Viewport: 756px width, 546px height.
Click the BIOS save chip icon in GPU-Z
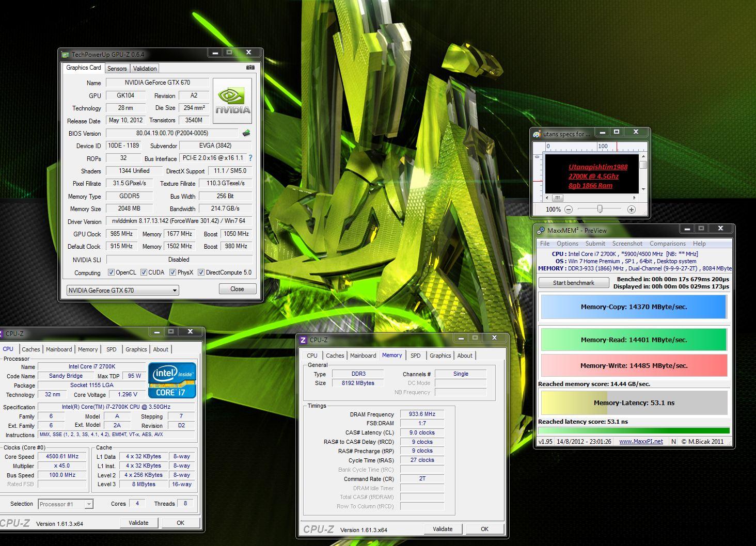(x=246, y=133)
